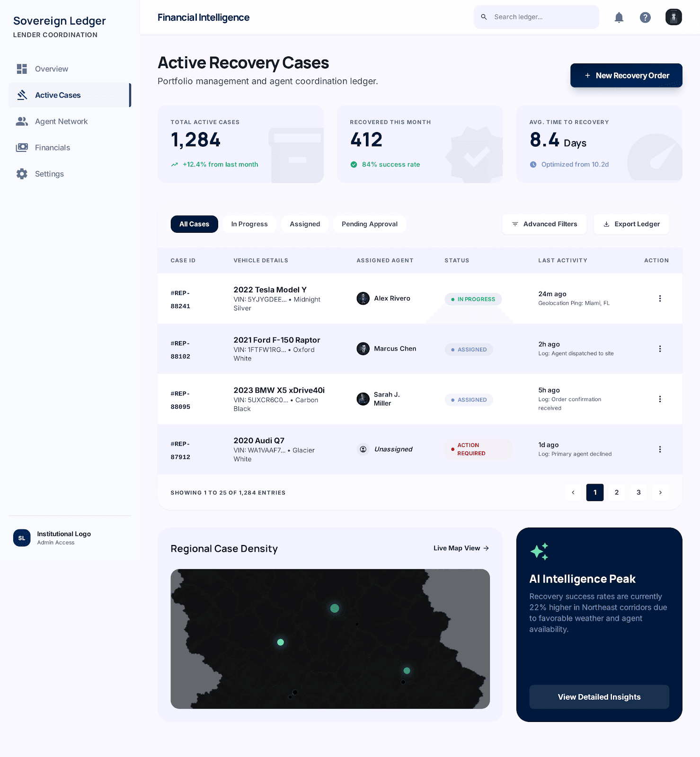The height and width of the screenshot is (757, 700).
Task: Open action menu for Ford F-150 Raptor case
Action: 660,349
